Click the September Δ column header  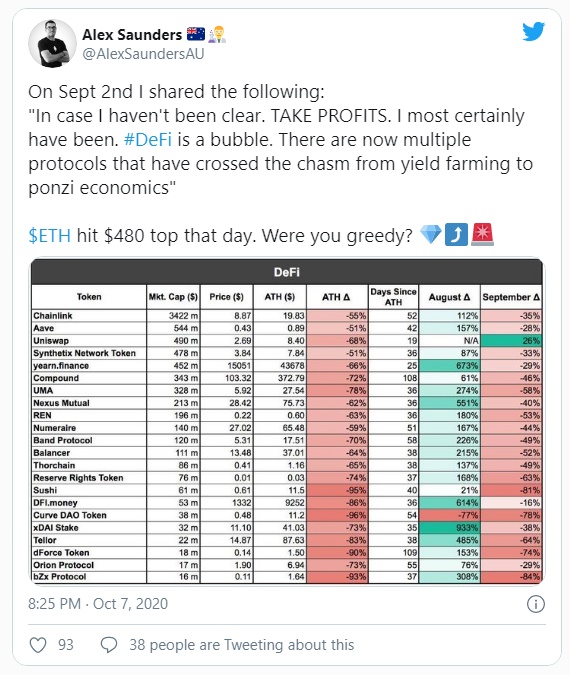pyautogui.click(x=511, y=297)
